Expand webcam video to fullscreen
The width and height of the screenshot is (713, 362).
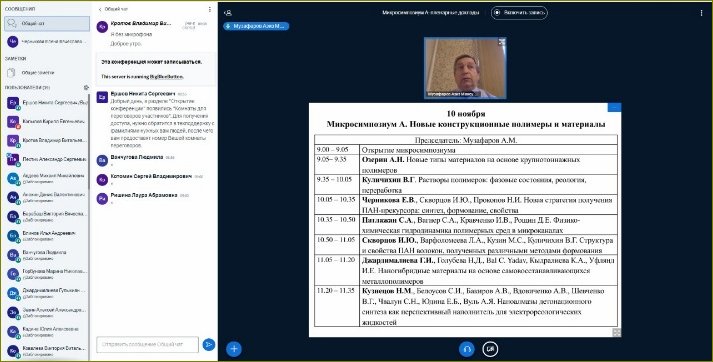[502, 42]
